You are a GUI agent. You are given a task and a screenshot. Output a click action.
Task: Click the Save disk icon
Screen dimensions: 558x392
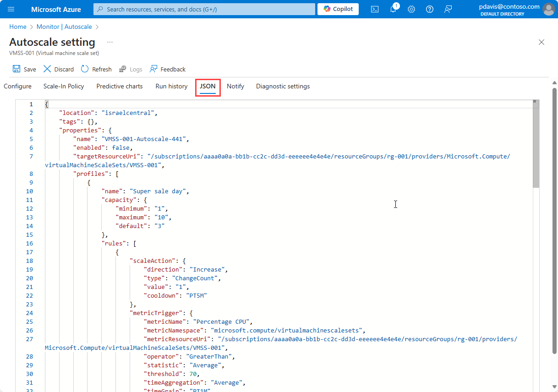click(16, 69)
